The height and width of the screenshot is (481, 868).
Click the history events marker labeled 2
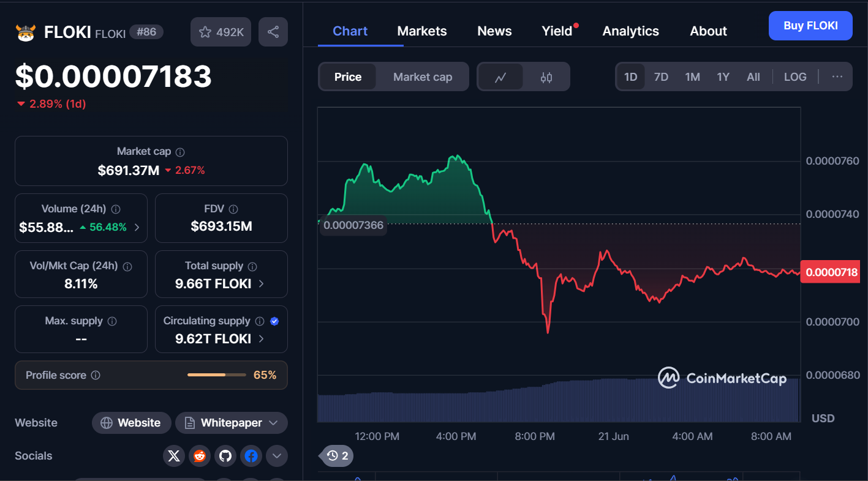337,456
